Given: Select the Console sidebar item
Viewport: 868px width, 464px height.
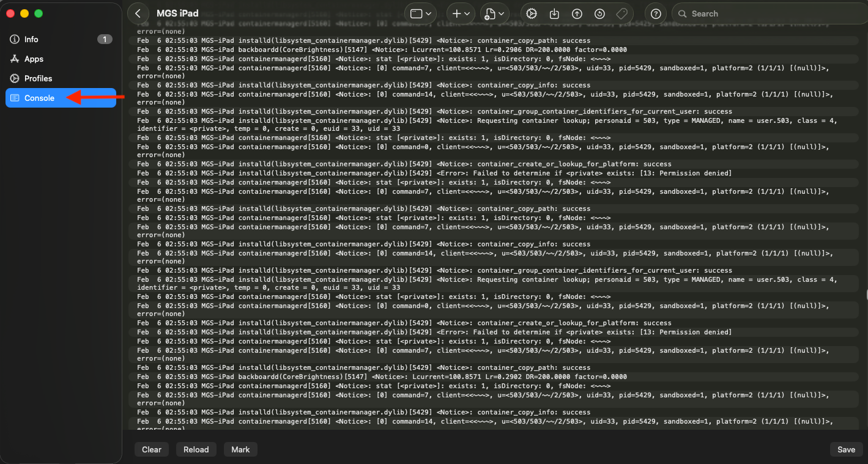Looking at the screenshot, I should (39, 98).
